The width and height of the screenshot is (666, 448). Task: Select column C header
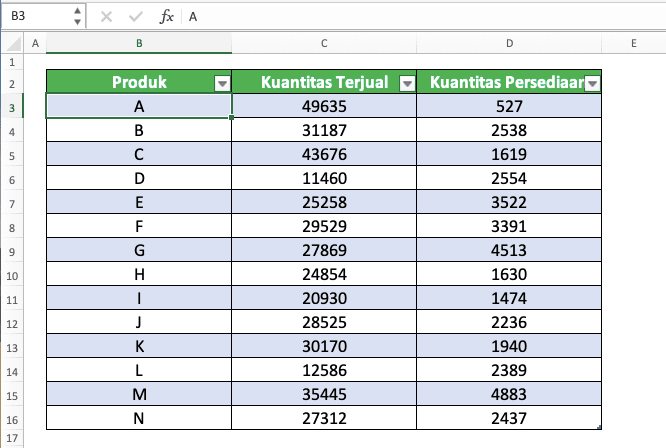(x=324, y=43)
